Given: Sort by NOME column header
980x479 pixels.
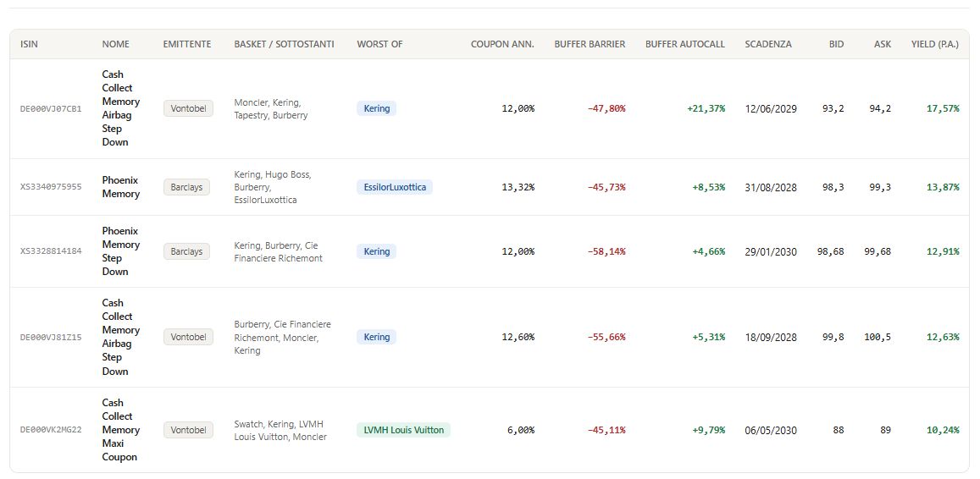Looking at the screenshot, I should [x=116, y=44].
